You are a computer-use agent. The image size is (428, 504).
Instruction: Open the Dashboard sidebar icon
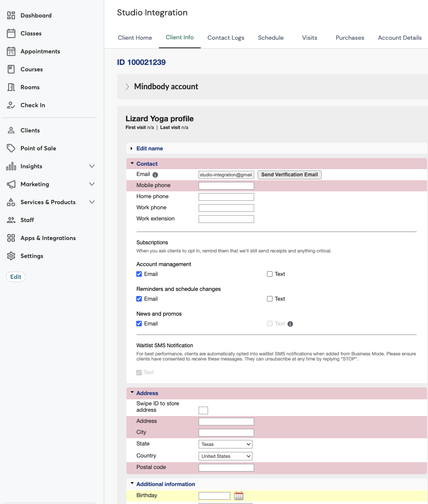[12, 15]
